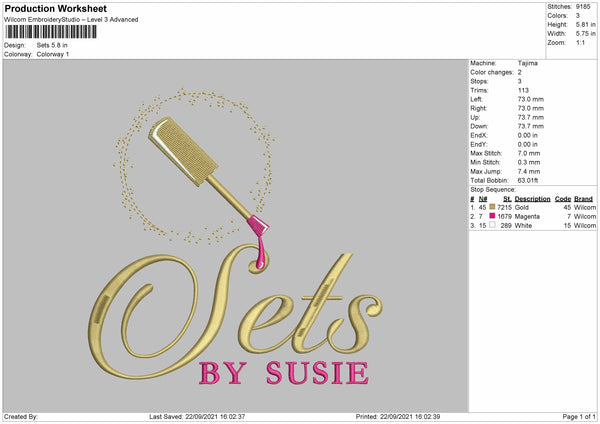Click the Colors count value '3'
The height and width of the screenshot is (424, 600).
tap(578, 16)
